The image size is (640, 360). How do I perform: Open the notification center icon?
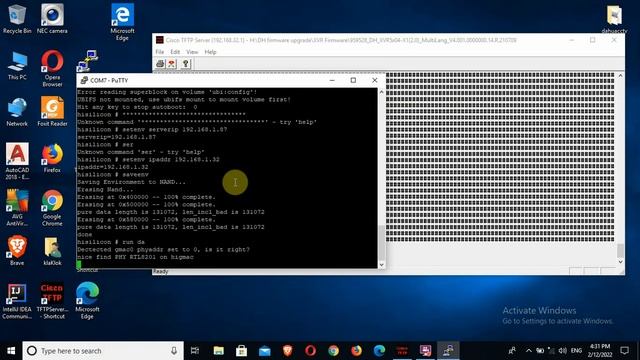[x=624, y=351]
